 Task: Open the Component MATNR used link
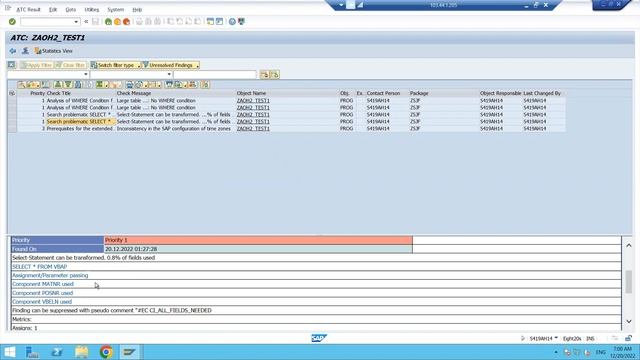click(x=43, y=284)
